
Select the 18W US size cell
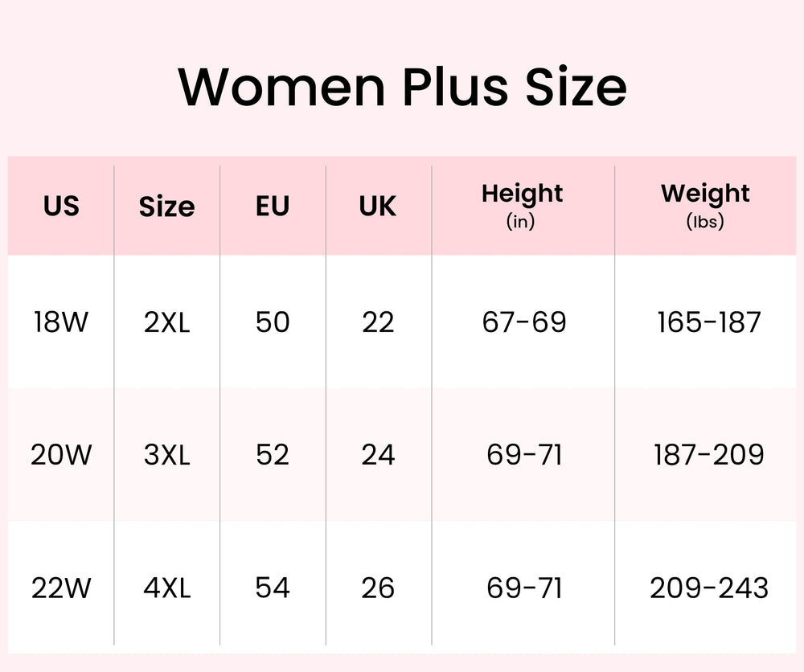pyautogui.click(x=61, y=322)
